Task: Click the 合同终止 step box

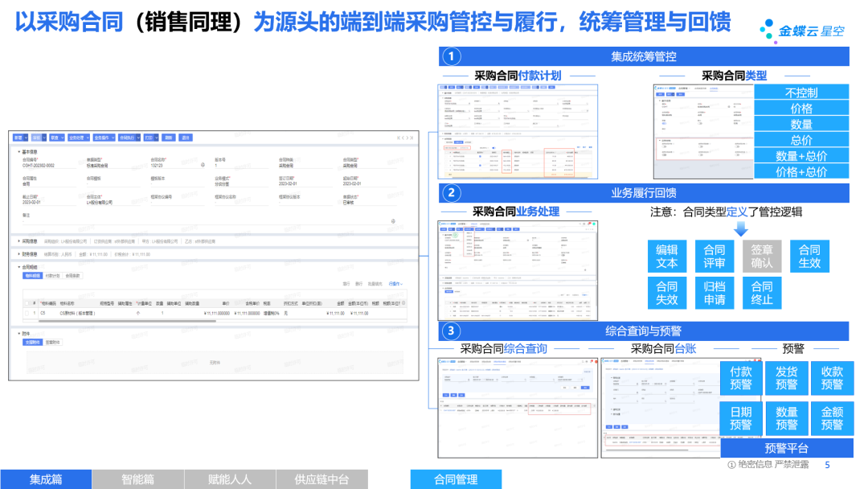Action: pos(762,293)
